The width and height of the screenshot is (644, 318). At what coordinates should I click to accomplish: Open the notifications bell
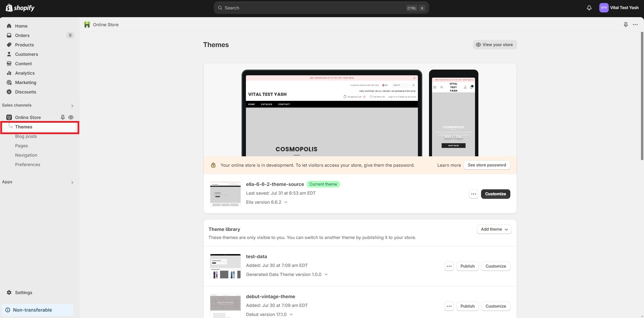coord(589,8)
